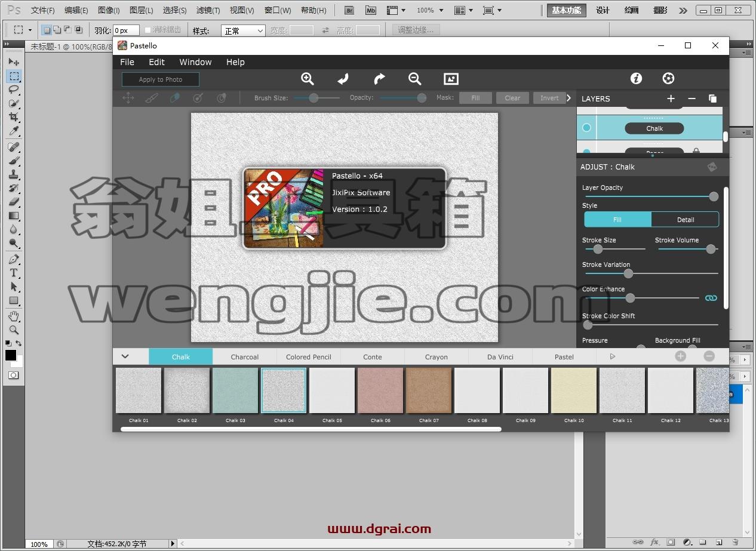
Task: Toggle Chalk layer visibility circle
Action: pyautogui.click(x=586, y=128)
